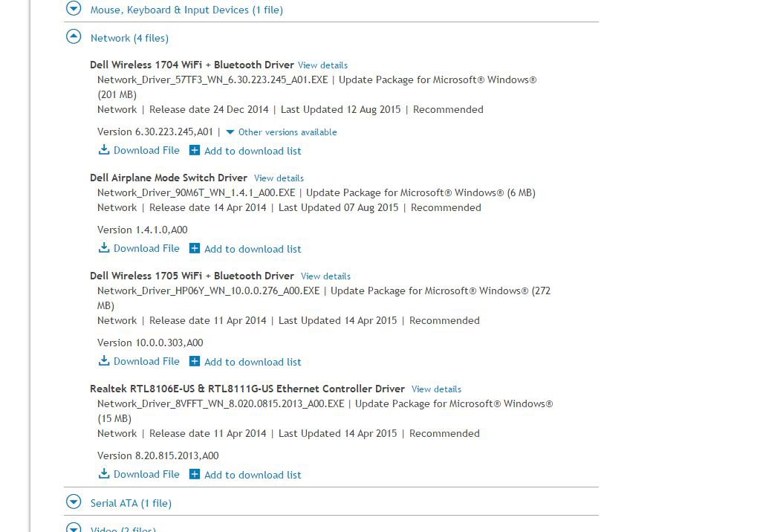Select file name Network_Driver_57TF3_WN_6.30.223.245_A01.EXE
Viewport: 763px width, 532px height.
pos(212,80)
